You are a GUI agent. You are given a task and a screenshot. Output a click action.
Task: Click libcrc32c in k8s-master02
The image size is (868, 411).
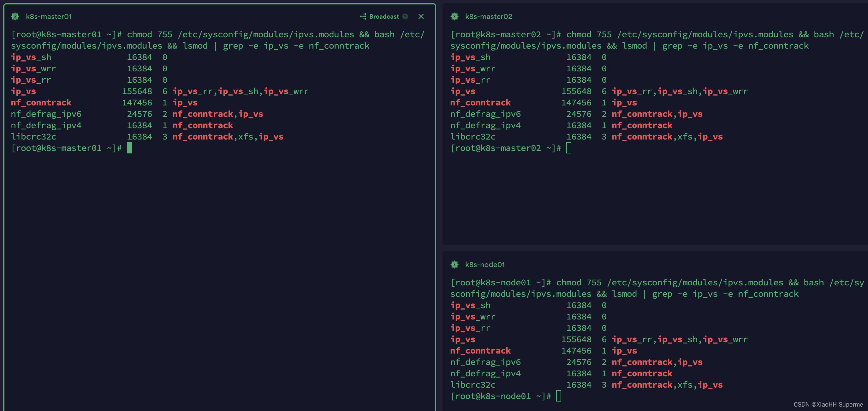click(x=473, y=137)
